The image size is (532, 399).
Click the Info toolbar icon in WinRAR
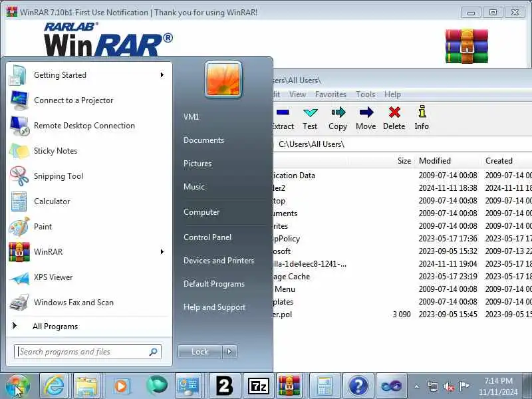tap(422, 118)
